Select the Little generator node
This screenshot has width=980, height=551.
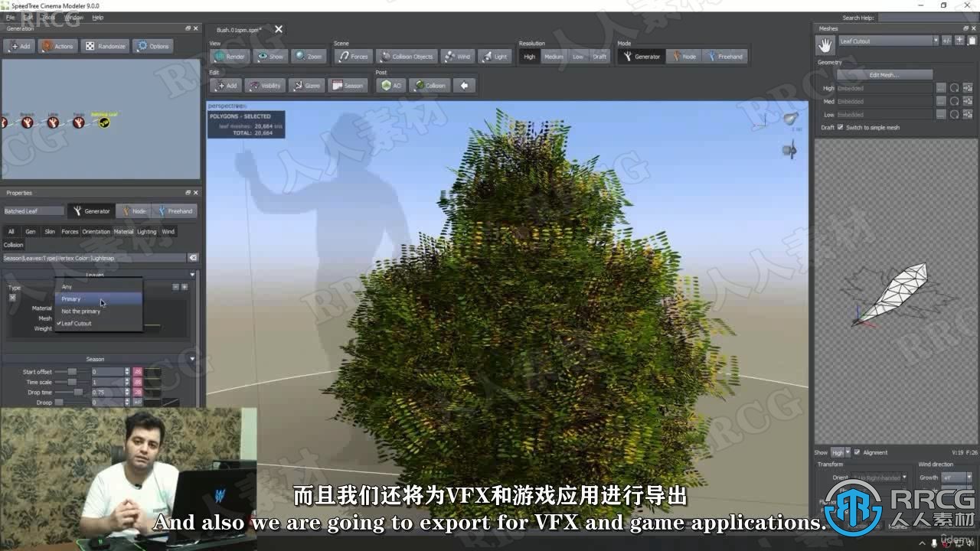click(53, 122)
